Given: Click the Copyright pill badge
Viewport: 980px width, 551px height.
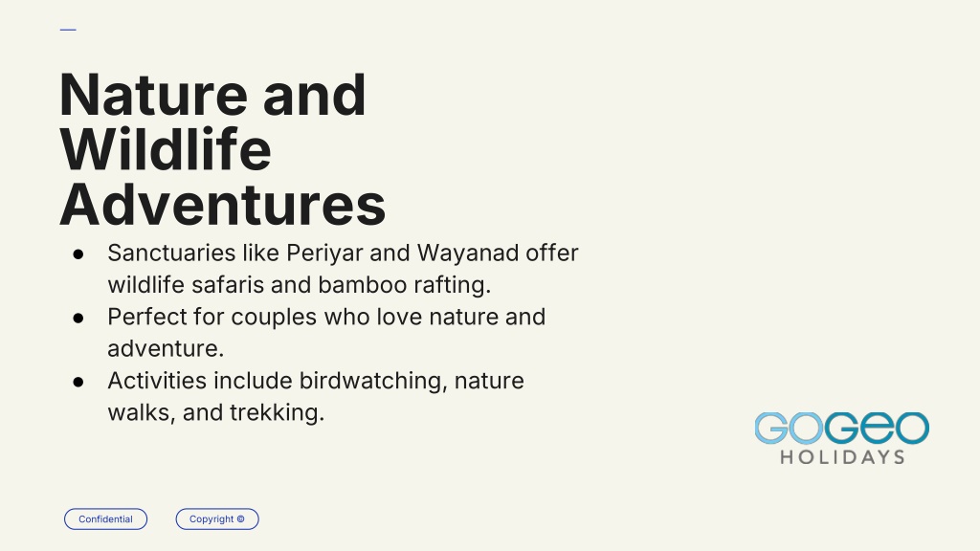Looking at the screenshot, I should tap(217, 519).
